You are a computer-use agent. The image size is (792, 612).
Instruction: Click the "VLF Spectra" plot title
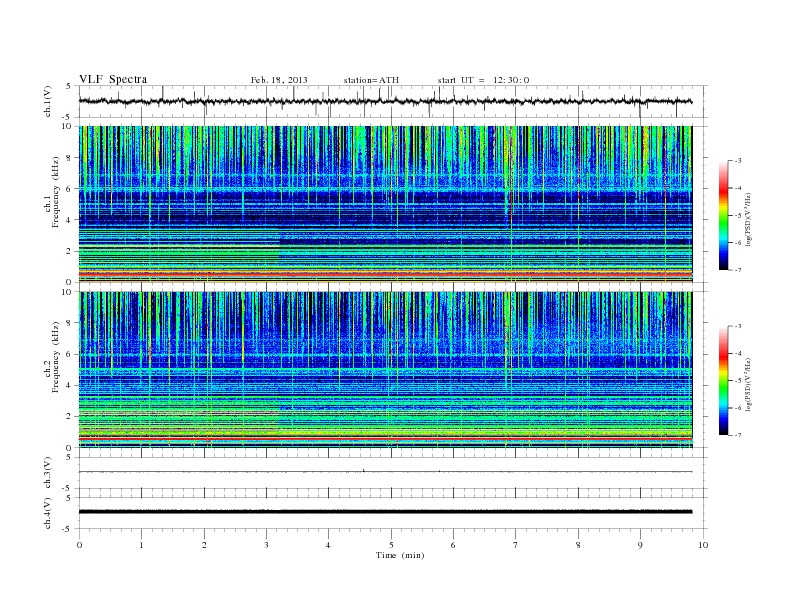pos(113,79)
